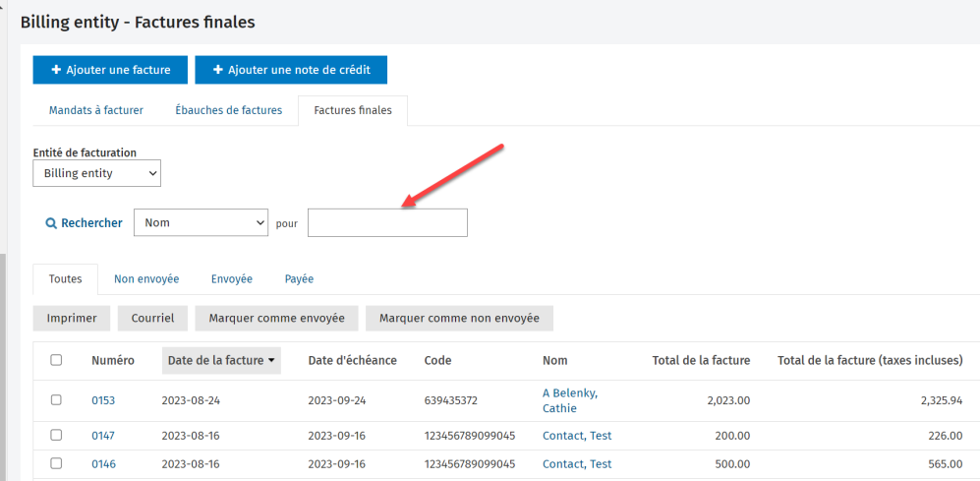Open the Mandats à facturer tab
This screenshot has width=980, height=481.
[x=96, y=111]
